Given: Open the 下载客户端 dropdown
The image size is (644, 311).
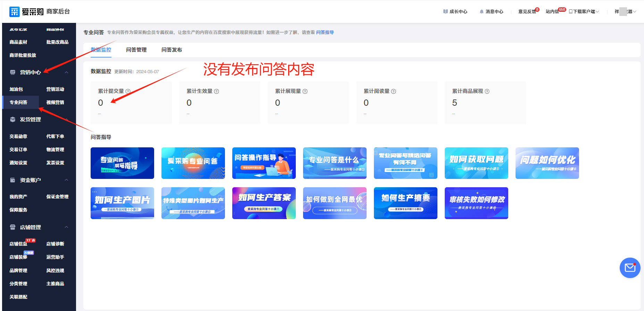Looking at the screenshot, I should tap(584, 11).
